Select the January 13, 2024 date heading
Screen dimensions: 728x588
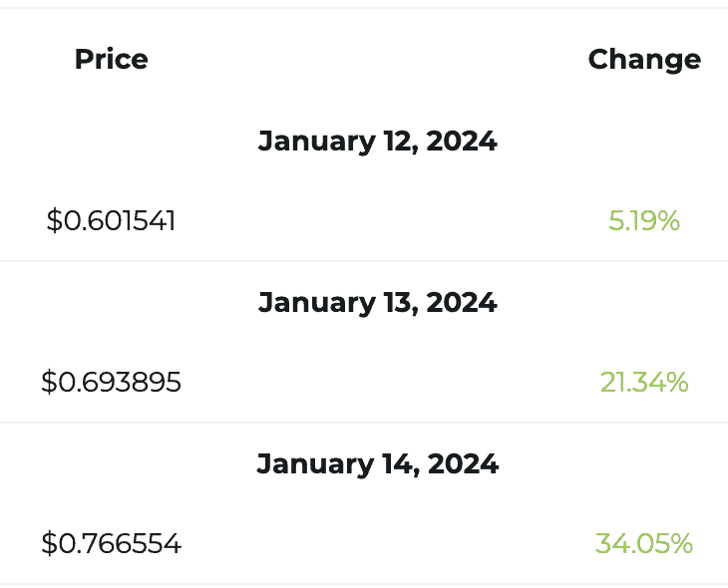pyautogui.click(x=378, y=303)
